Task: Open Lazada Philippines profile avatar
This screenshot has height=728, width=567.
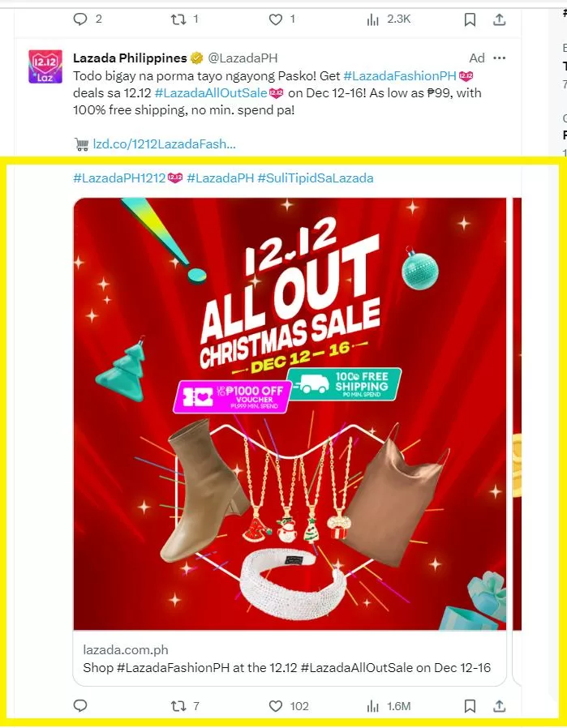Action: point(45,66)
